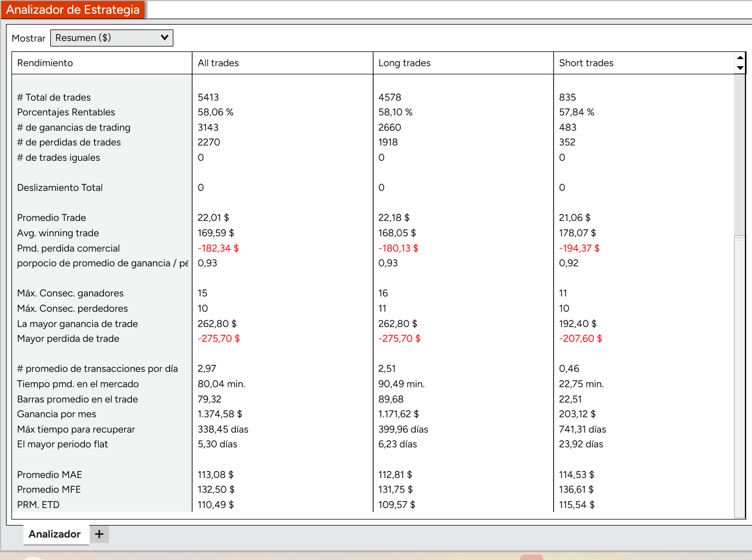Select the La mayor ganancia de trade label
Screen dimensions: 752x560
coord(77,324)
